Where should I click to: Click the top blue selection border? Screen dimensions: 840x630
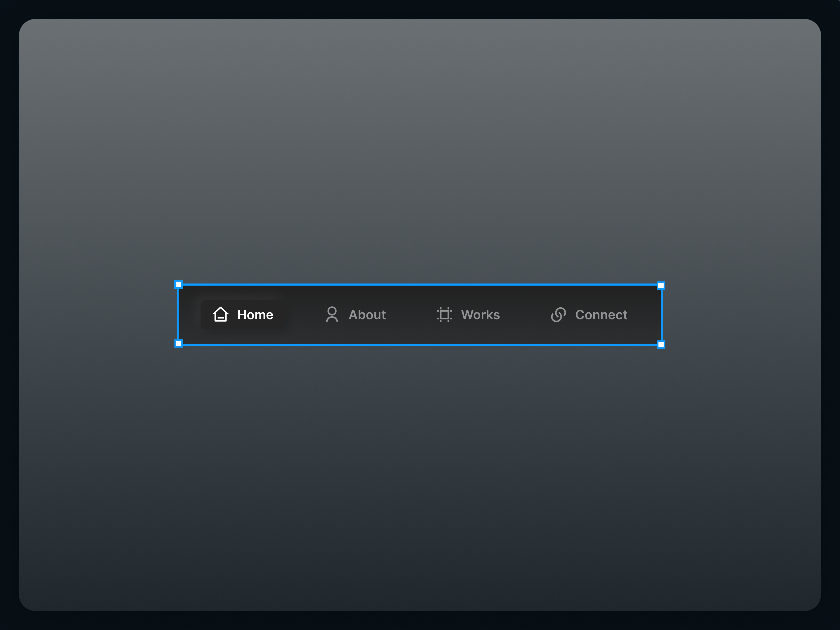[420, 285]
